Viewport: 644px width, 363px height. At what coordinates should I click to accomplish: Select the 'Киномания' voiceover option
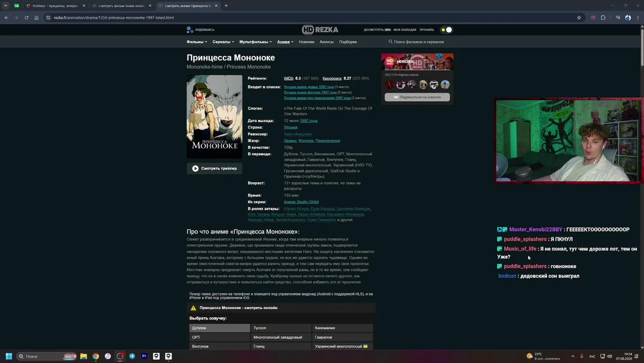(x=342, y=328)
